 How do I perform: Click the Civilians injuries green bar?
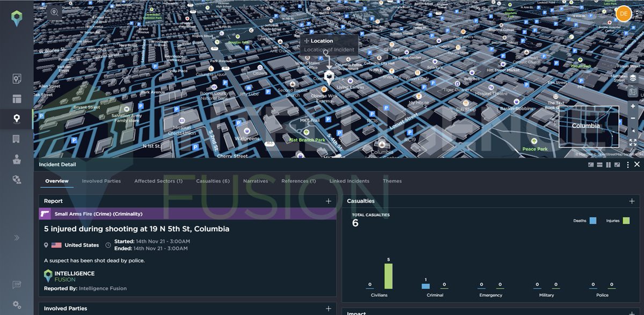pyautogui.click(x=389, y=276)
